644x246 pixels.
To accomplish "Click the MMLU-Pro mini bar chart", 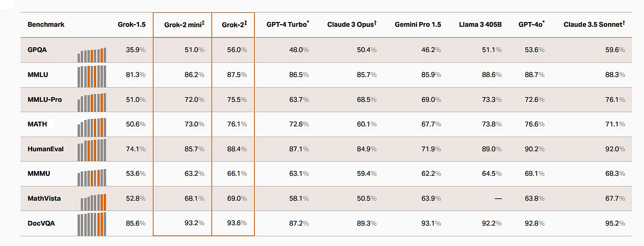I will pyautogui.click(x=92, y=101).
